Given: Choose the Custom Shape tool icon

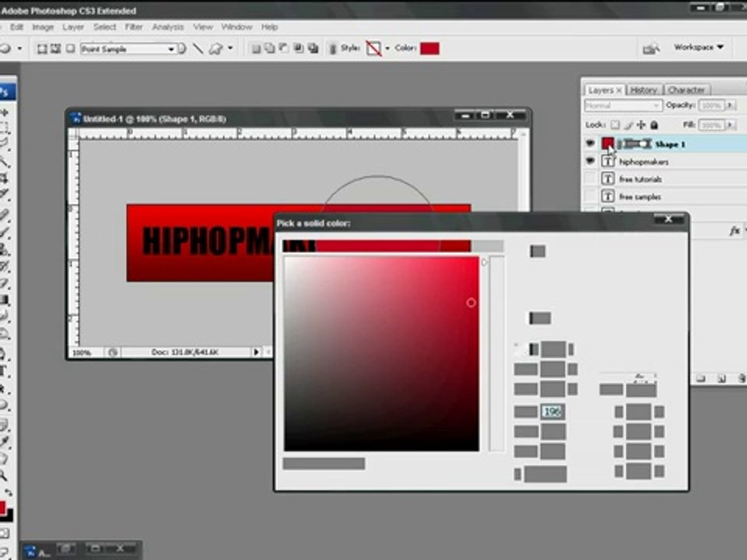Looking at the screenshot, I should tap(216, 48).
